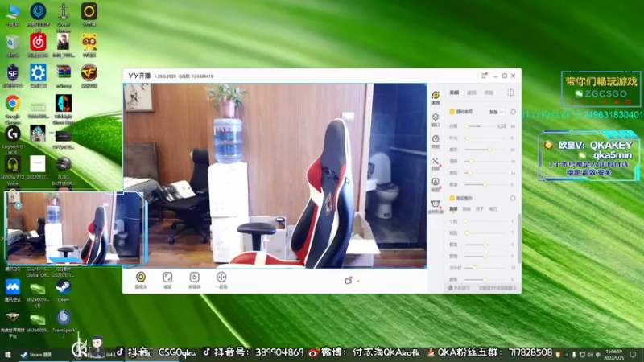Adjust the 清晰 sharpness slider
This screenshot has height=362, width=644.
(485, 162)
